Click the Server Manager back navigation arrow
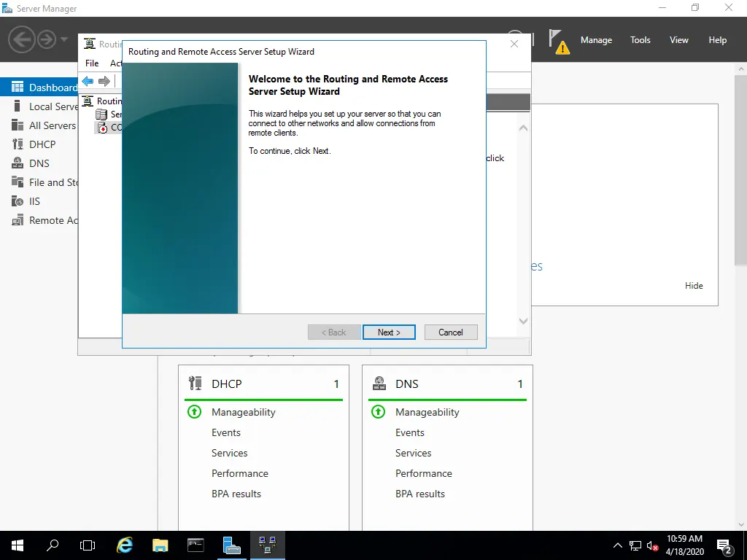 point(21,39)
